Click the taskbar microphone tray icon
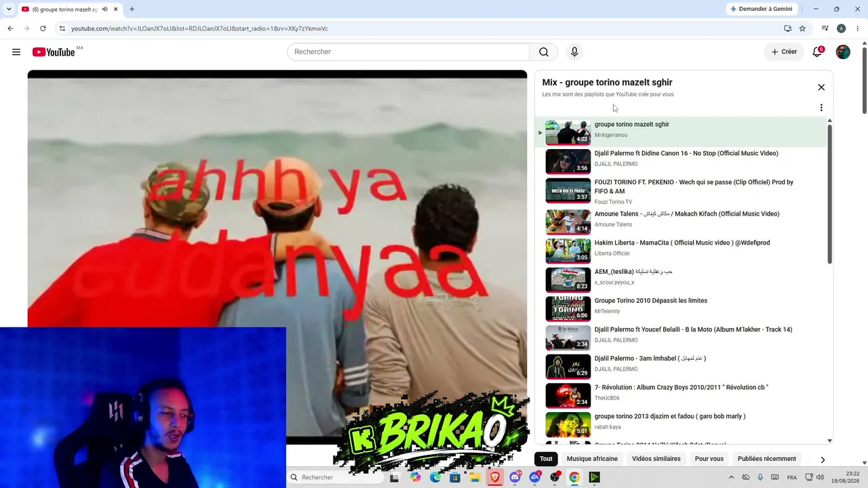The height and width of the screenshot is (488, 868). (x=760, y=477)
